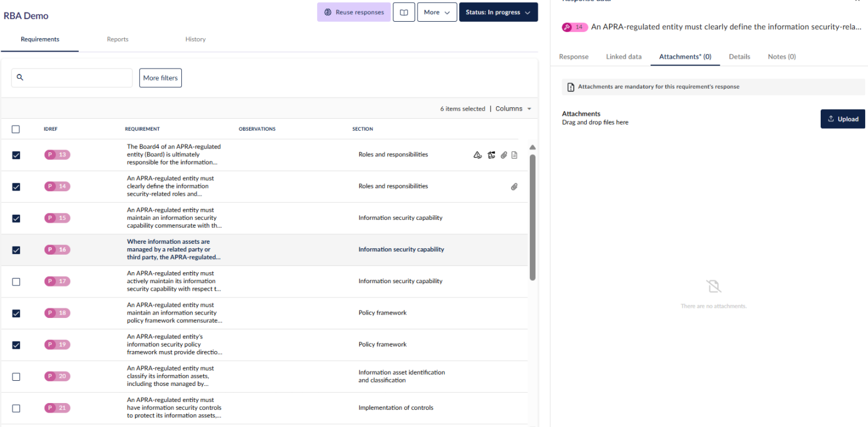Check the checkbox for requirement 21
Viewport: 868px width, 427px height.
pyautogui.click(x=16, y=408)
